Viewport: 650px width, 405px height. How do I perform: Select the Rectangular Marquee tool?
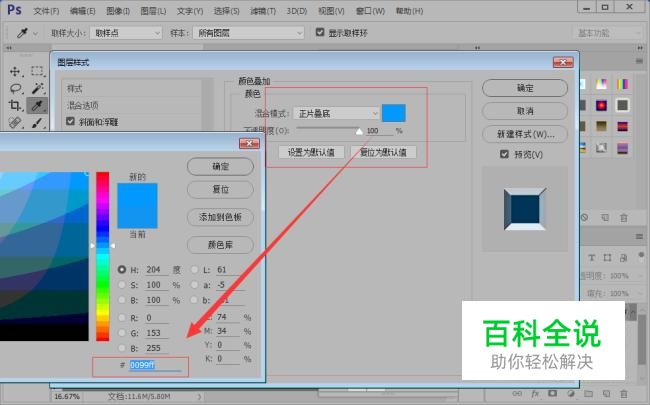click(37, 71)
